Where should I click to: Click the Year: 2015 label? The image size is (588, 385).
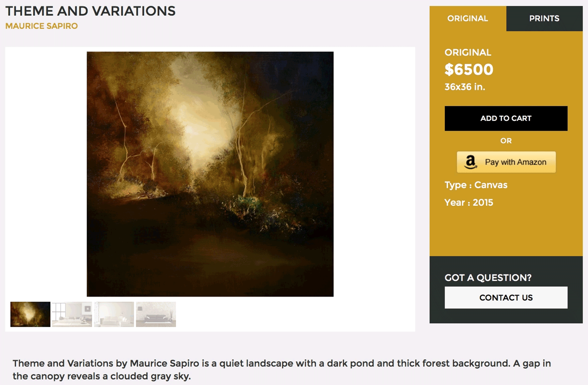[469, 202]
